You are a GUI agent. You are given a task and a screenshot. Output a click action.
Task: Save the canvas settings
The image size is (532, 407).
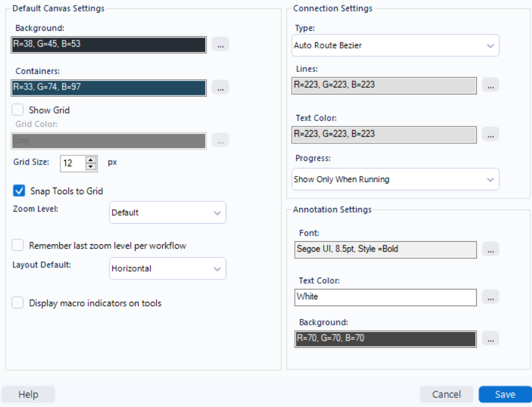[x=505, y=394]
